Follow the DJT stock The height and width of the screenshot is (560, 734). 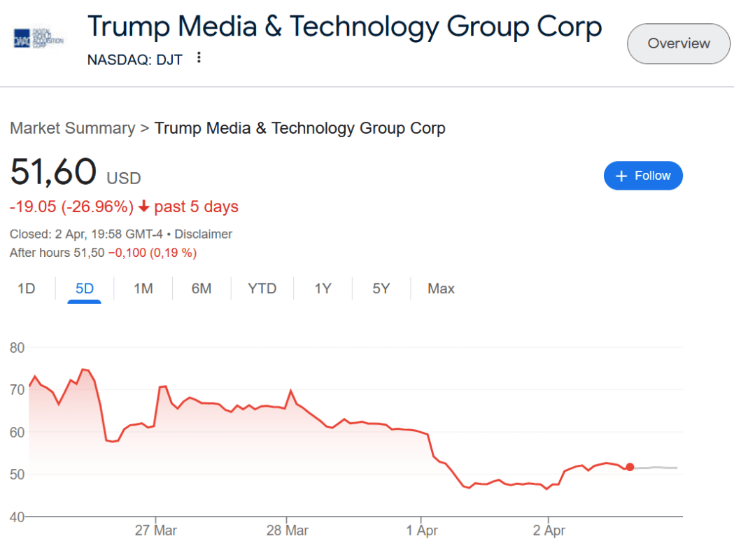tap(643, 175)
